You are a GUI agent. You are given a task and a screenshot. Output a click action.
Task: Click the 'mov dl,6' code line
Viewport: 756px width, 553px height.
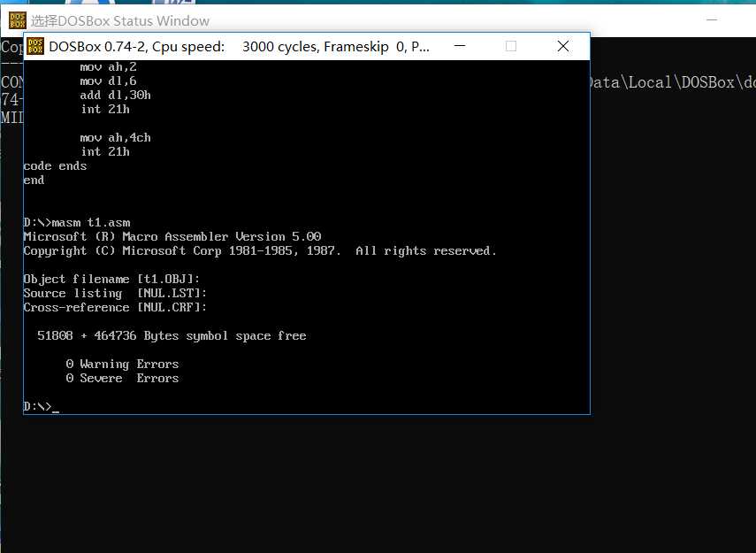tap(108, 81)
